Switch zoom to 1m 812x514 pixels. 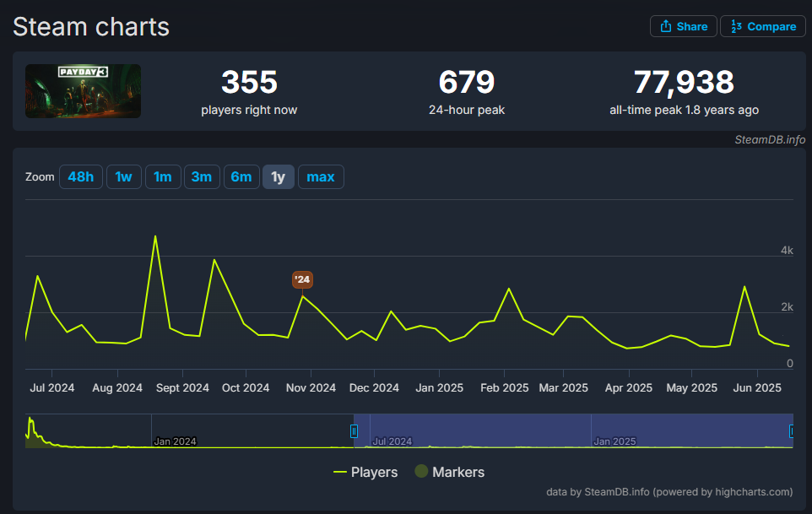click(163, 177)
